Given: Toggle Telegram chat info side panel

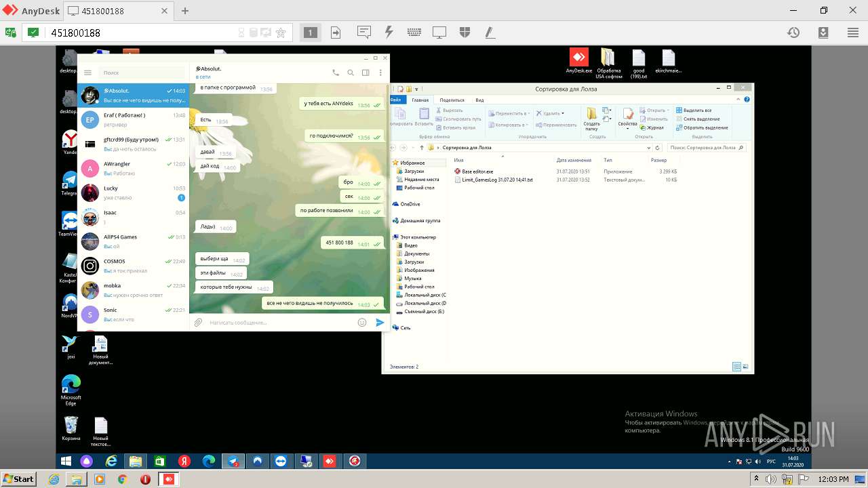Looking at the screenshot, I should pyautogui.click(x=366, y=73).
